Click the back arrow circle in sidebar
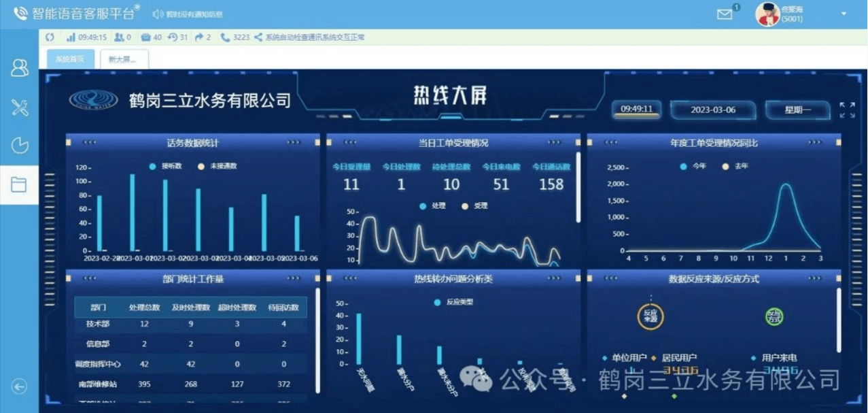The height and width of the screenshot is (413, 868). click(19, 386)
